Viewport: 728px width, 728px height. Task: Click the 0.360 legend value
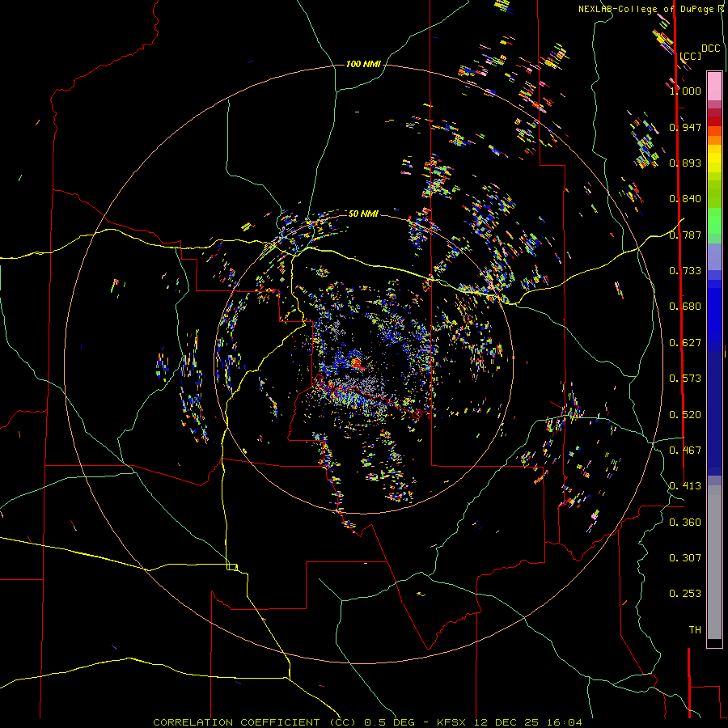(685, 523)
